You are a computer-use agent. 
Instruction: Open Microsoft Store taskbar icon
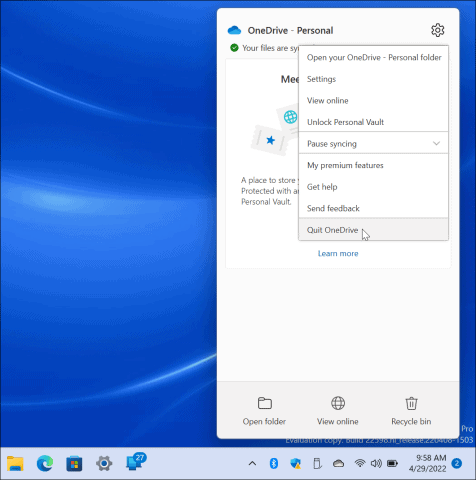tap(74, 463)
